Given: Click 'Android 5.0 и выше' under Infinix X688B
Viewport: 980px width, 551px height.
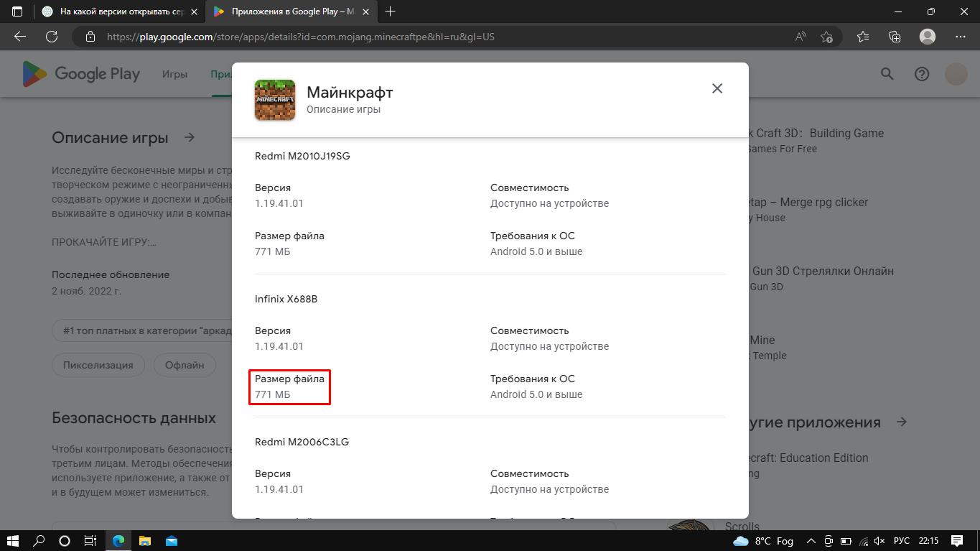Looking at the screenshot, I should (536, 394).
